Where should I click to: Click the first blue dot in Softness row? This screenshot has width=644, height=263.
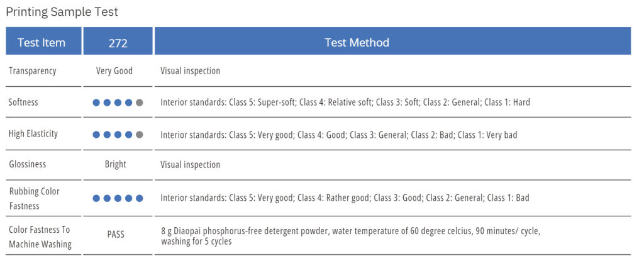96,103
